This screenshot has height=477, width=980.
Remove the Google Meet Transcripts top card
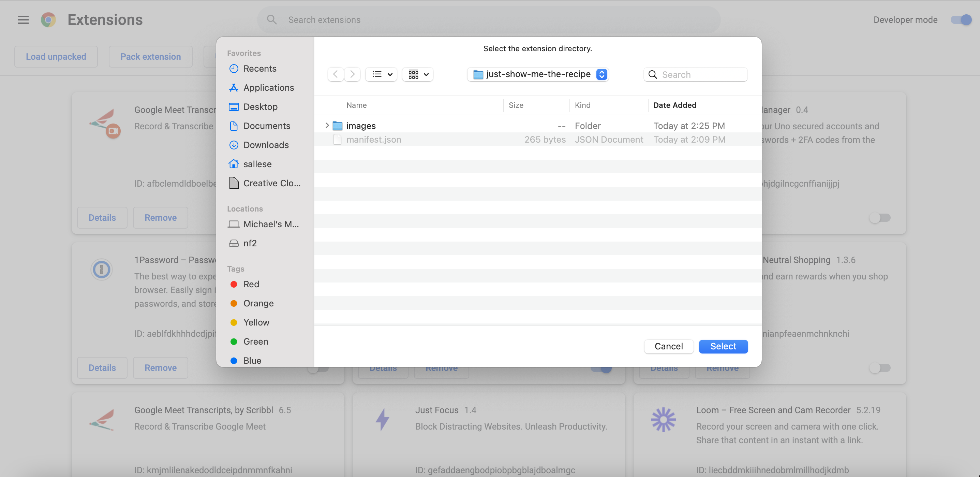tap(161, 217)
